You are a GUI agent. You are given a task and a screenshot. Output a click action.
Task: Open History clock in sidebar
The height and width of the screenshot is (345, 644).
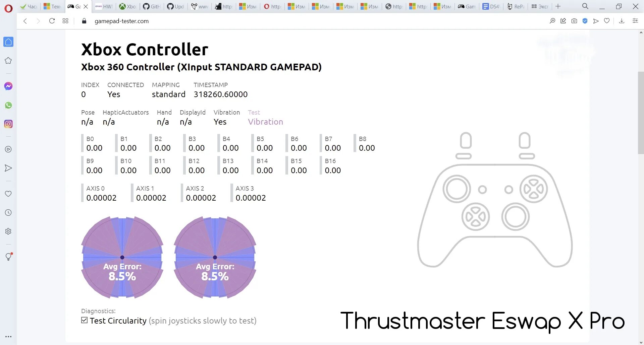click(x=8, y=212)
